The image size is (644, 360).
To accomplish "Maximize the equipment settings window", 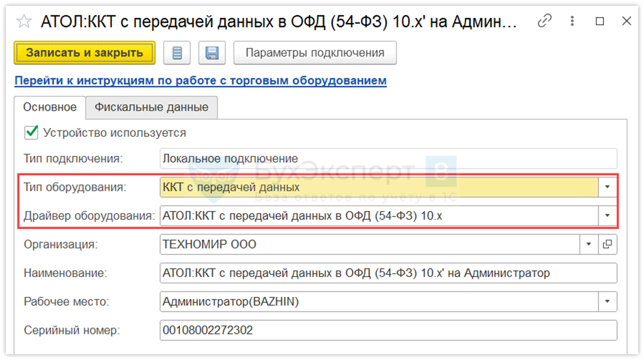I will tap(600, 21).
